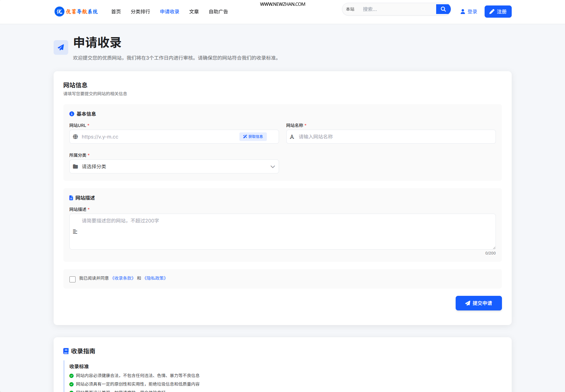Click the pencil icon in 注册 button

tap(492, 12)
